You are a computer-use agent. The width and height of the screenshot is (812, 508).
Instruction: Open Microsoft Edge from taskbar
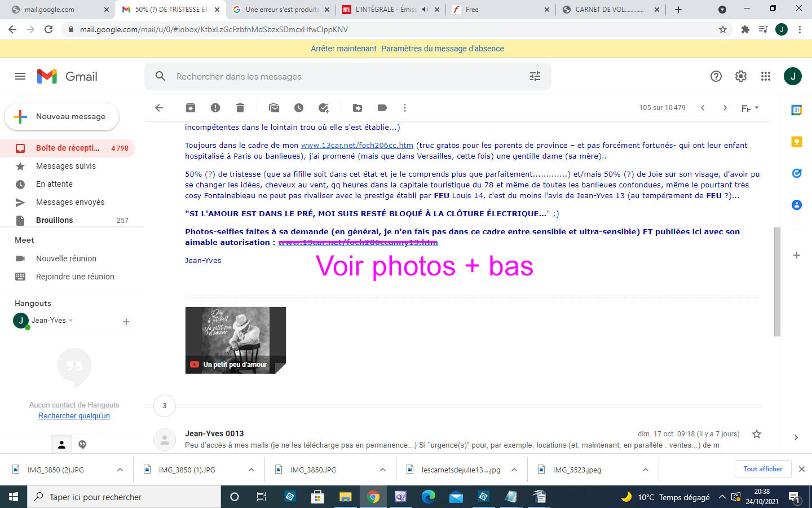429,497
